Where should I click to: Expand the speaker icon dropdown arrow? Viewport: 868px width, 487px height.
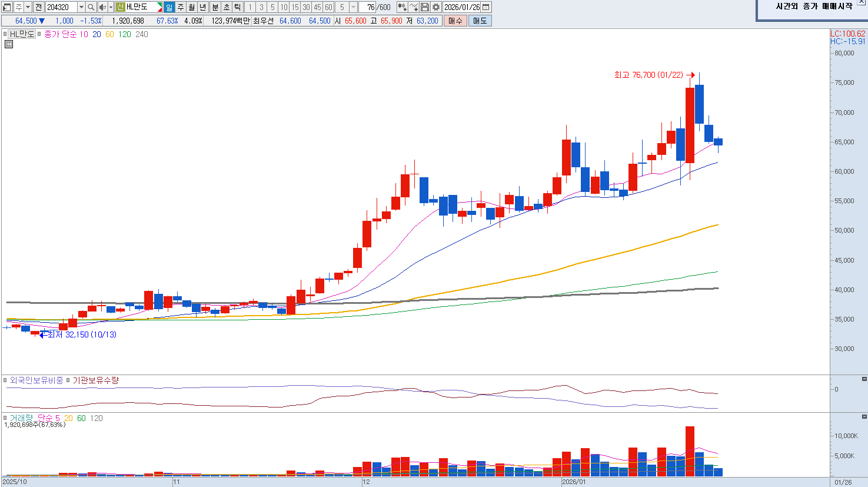(x=110, y=7)
